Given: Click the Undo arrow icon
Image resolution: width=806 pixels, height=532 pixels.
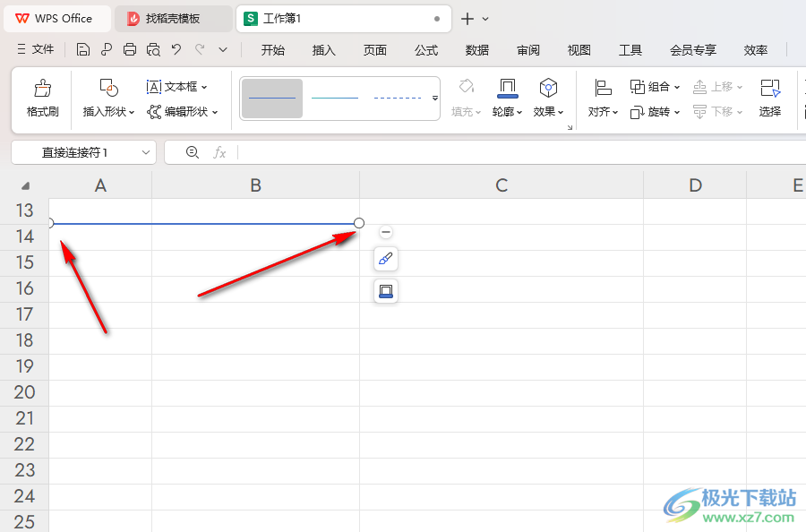Looking at the screenshot, I should pyautogui.click(x=176, y=49).
